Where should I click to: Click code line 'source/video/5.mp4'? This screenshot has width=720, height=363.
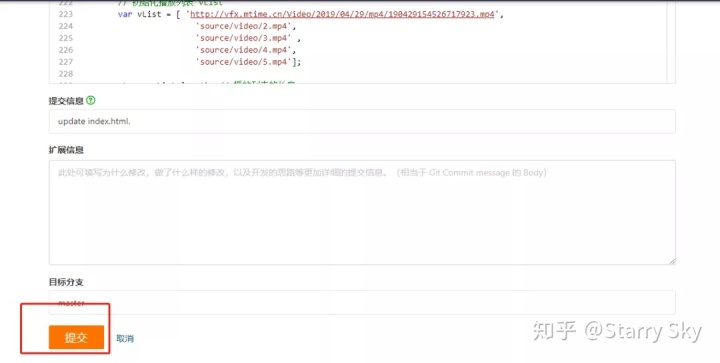tap(248, 62)
